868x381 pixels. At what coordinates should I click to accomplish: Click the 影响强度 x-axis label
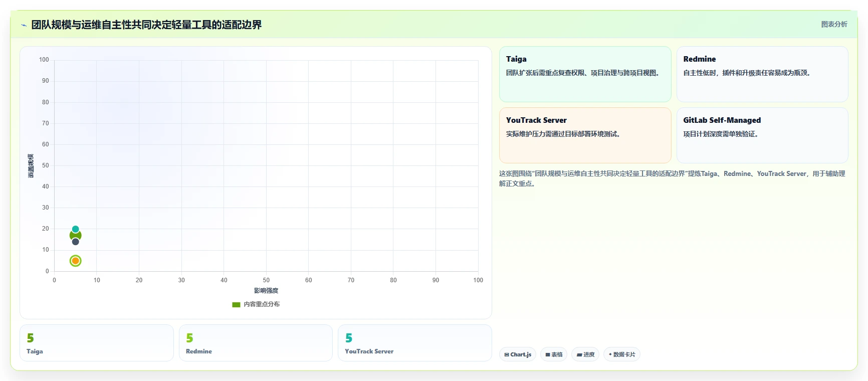(266, 291)
